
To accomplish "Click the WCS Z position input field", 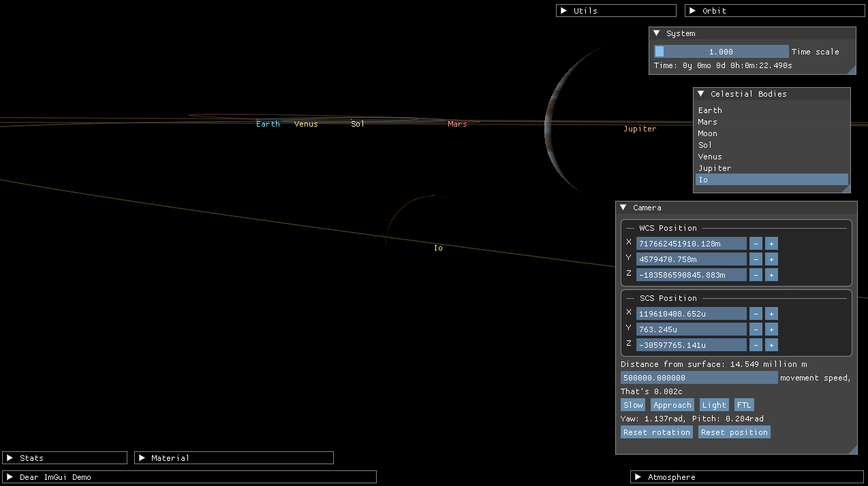I will 691,274.
